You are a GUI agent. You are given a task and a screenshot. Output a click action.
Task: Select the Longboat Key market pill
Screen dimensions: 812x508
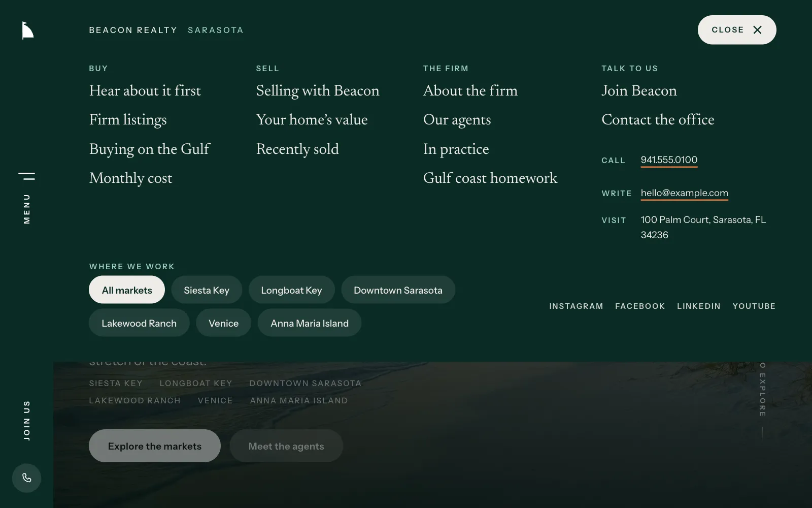(291, 290)
